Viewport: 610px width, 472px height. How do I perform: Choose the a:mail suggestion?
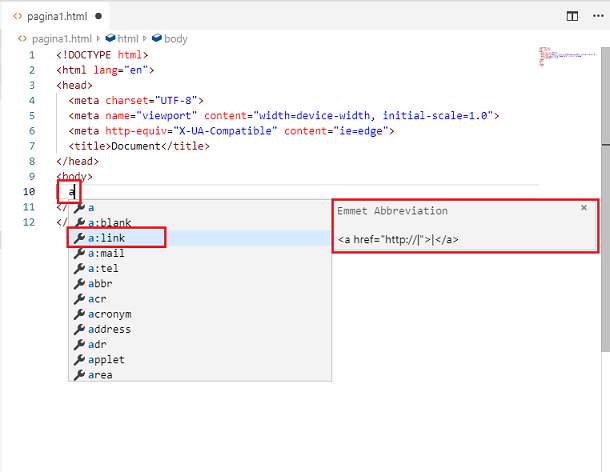(x=200, y=253)
